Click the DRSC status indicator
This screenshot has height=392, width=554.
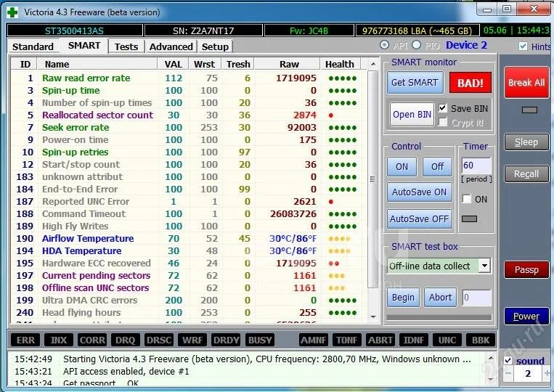click(159, 340)
